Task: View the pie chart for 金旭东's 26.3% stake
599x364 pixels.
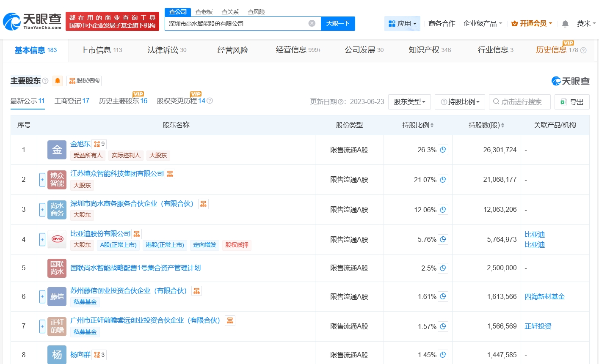Action: 443,150
